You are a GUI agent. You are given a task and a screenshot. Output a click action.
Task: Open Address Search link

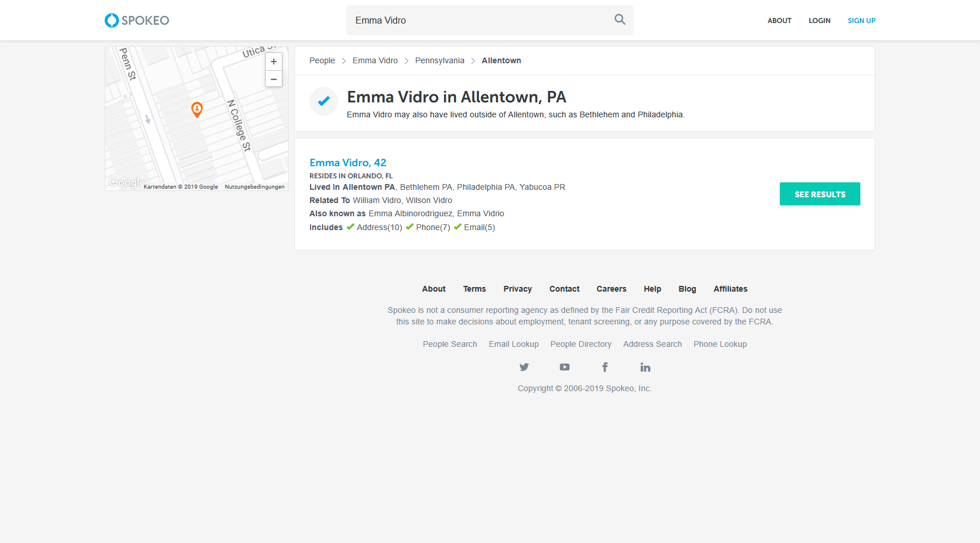[652, 344]
